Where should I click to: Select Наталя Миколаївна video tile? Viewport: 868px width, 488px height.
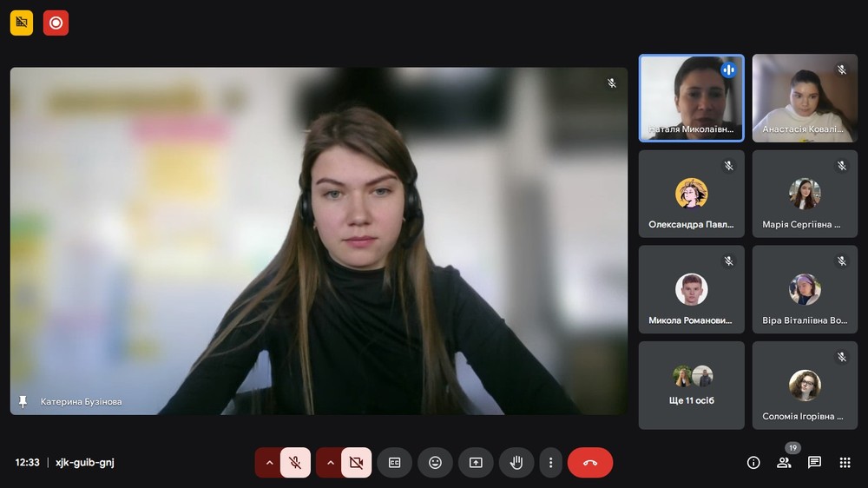pos(692,98)
